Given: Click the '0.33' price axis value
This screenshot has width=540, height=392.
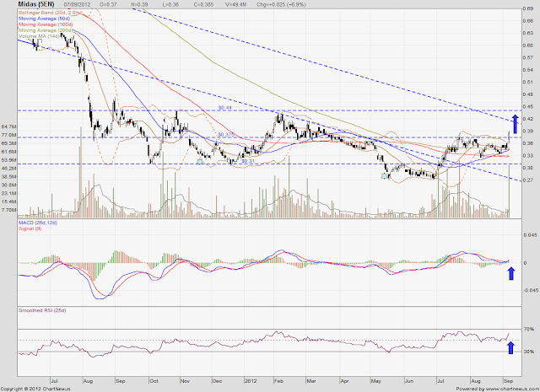Looking at the screenshot, I should click(528, 156).
